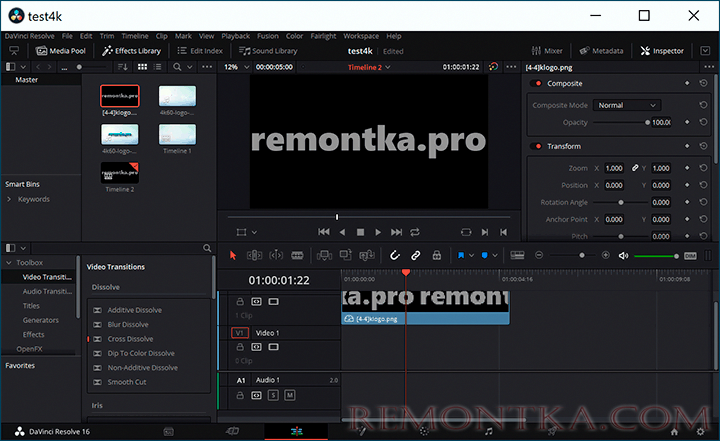Add keyframe for Rotation Angle
The height and width of the screenshot is (441, 720).
click(687, 202)
